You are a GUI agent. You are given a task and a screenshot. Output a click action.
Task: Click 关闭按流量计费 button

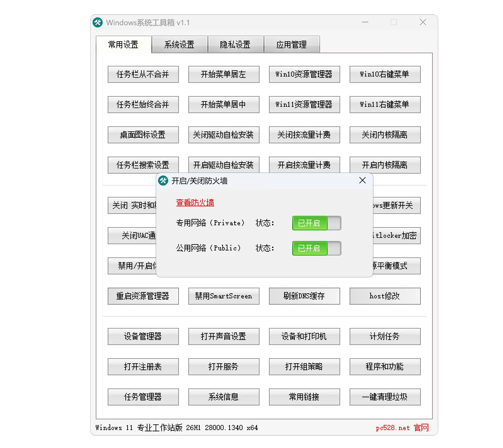305,135
